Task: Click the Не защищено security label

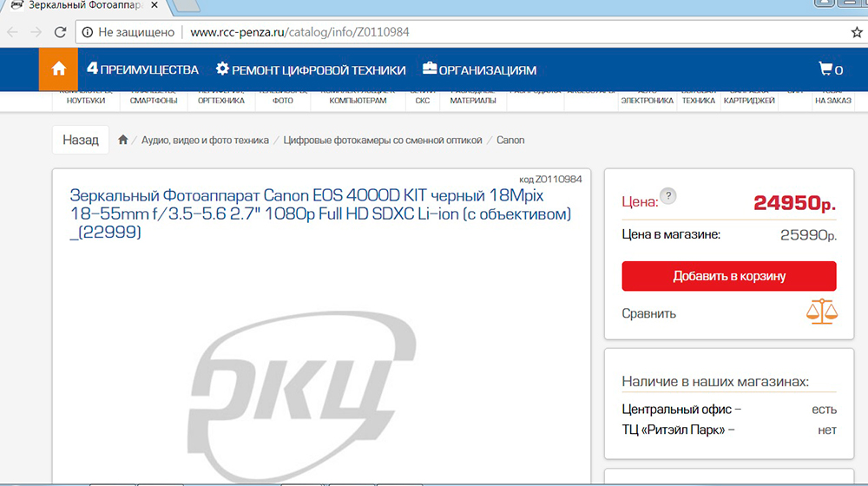Action: (x=136, y=32)
